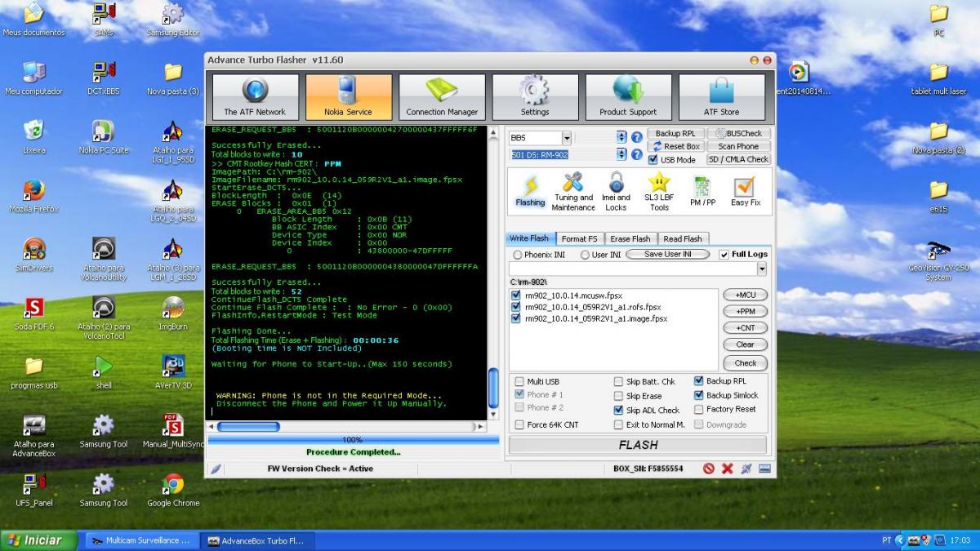Click the SD / CMLA Check button

pos(738,160)
